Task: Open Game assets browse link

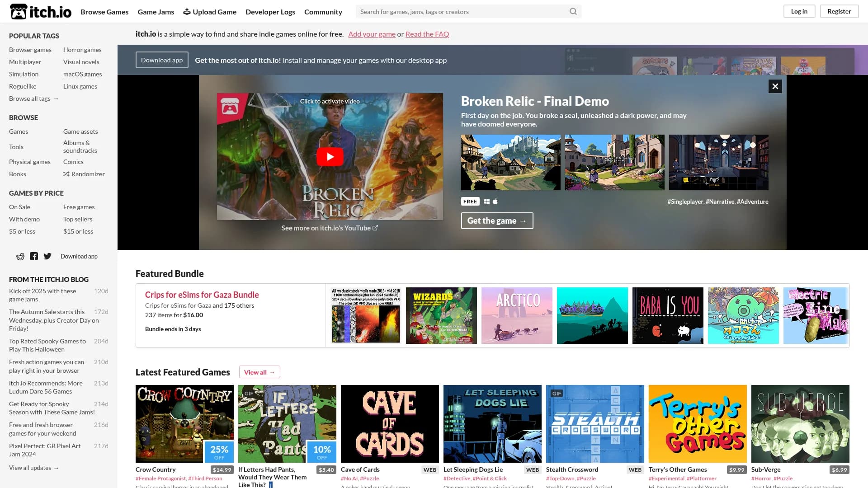Action: click(80, 131)
